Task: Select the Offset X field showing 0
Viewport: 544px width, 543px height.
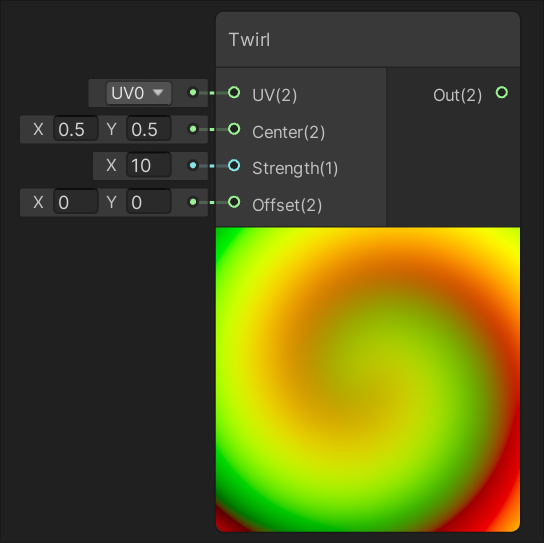Action: 76,202
